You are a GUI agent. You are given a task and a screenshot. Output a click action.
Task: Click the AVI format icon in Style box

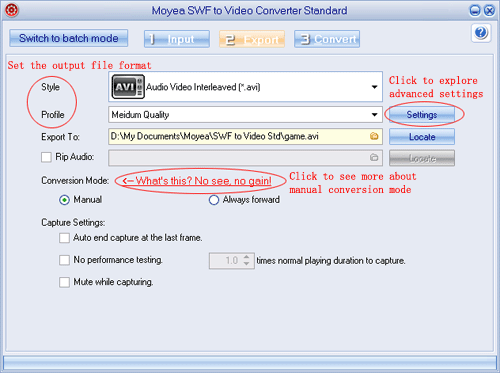pyautogui.click(x=128, y=87)
